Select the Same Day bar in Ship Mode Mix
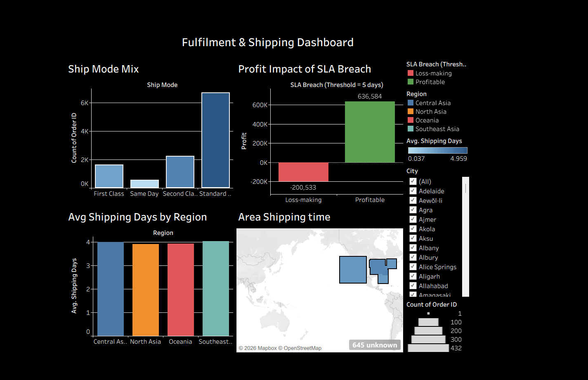 point(144,184)
